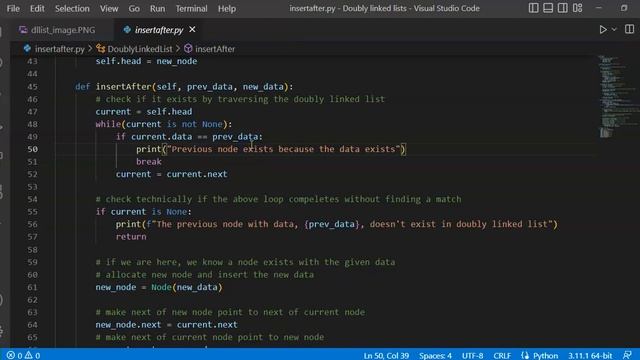Open the feedback icon in status bar
The width and height of the screenshot is (640, 360).
(627, 355)
